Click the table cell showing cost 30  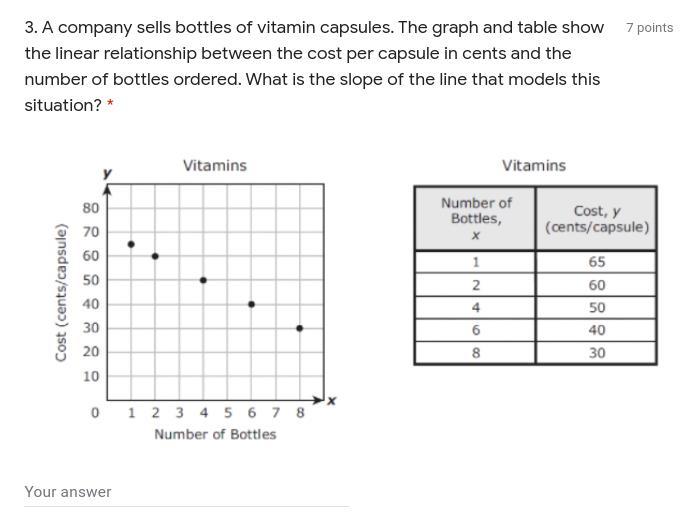tap(597, 353)
